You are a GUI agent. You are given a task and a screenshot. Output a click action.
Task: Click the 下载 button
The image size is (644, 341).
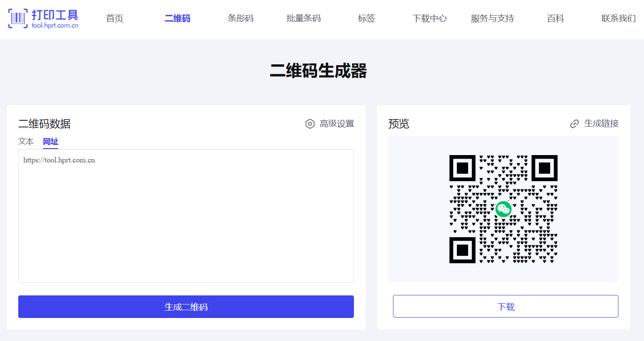coord(505,306)
